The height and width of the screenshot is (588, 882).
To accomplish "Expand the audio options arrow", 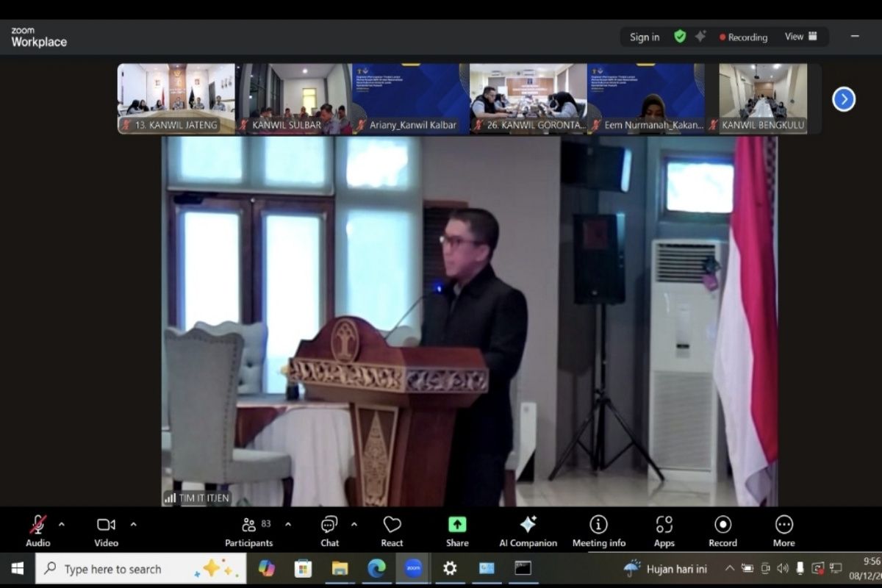I will pos(62,524).
